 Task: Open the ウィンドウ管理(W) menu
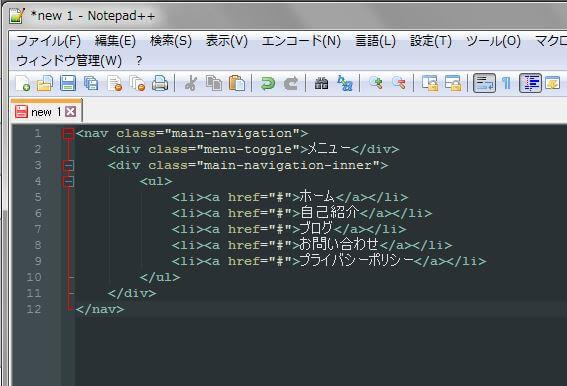pos(69,60)
